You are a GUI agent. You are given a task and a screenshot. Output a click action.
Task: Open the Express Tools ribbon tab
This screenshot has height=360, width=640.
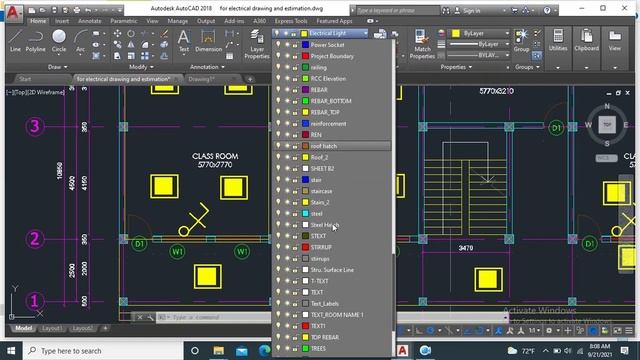click(291, 21)
